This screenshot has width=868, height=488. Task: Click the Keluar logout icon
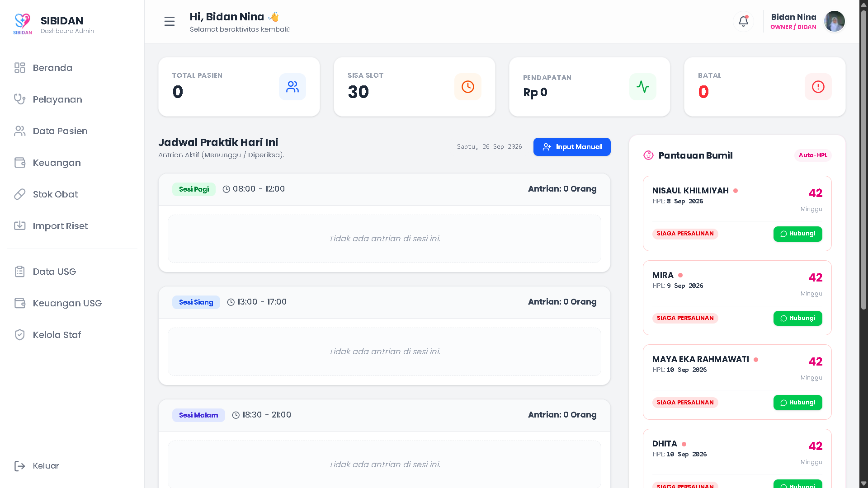coord(19,466)
